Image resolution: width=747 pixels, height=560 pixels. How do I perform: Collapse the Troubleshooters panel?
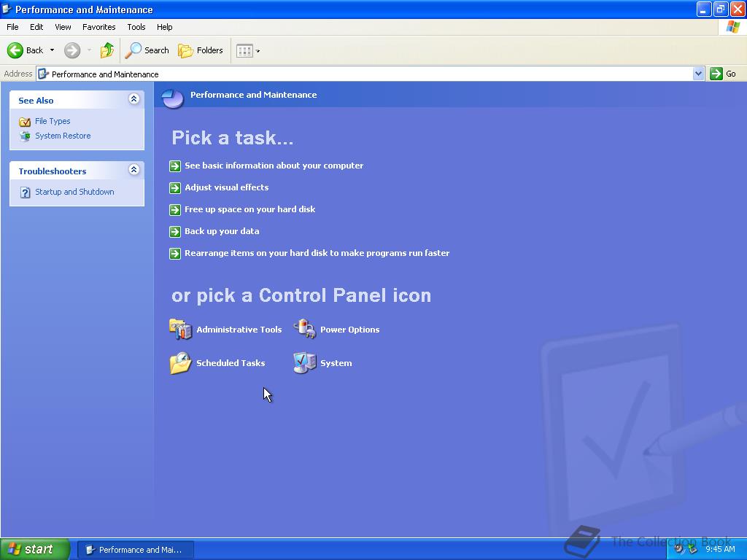[x=134, y=169]
